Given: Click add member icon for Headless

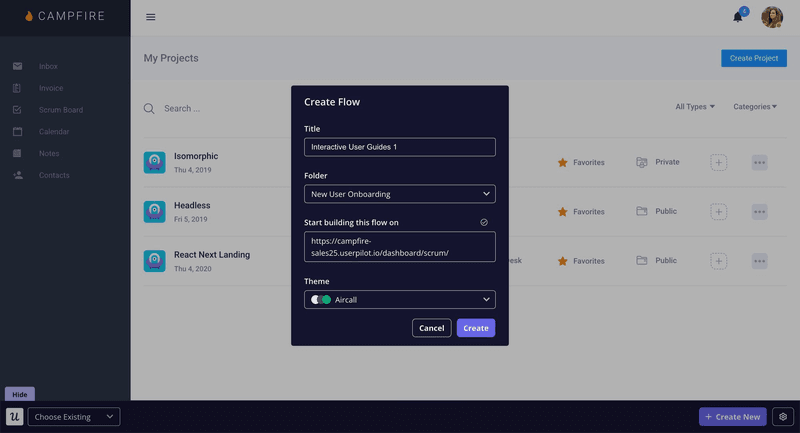Looking at the screenshot, I should click(x=718, y=211).
